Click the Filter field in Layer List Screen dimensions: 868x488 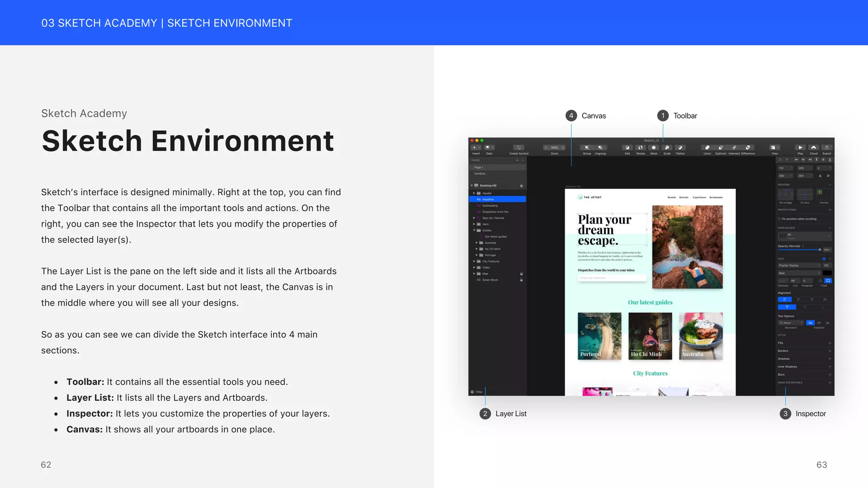tap(479, 392)
